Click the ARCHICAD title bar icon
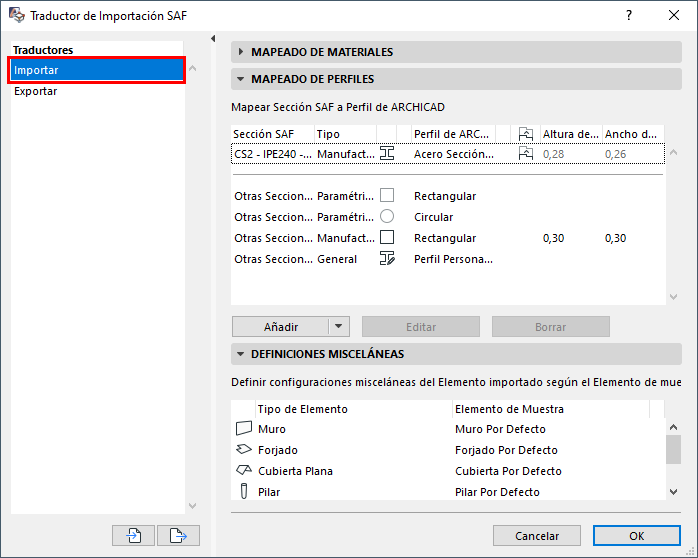The height and width of the screenshot is (558, 698). click(17, 15)
